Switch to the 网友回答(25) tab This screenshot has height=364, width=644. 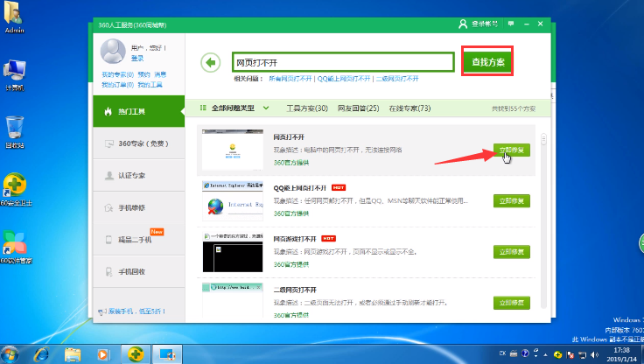coord(358,108)
